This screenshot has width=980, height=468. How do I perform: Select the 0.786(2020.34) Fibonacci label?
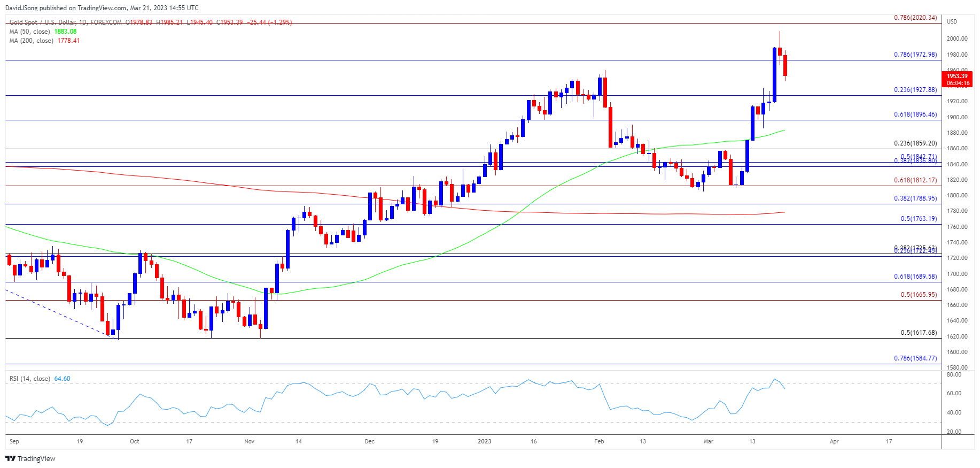tap(915, 18)
